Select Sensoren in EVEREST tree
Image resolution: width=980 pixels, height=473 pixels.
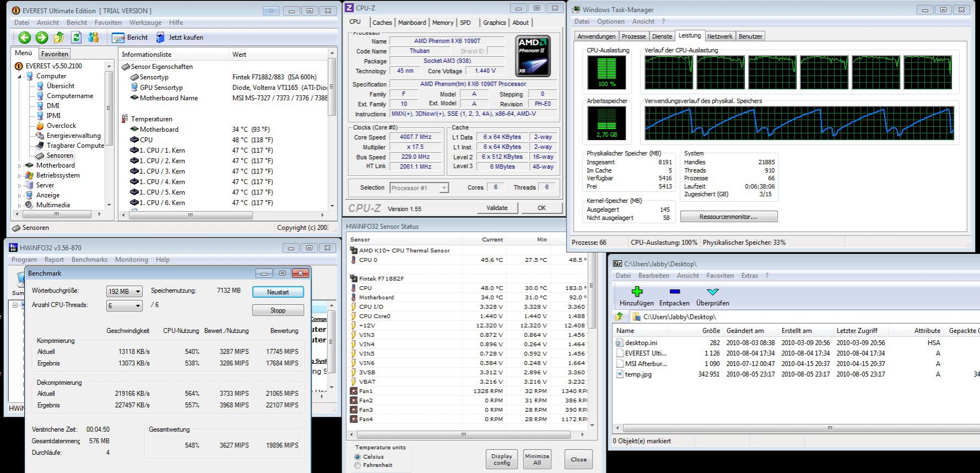(60, 155)
